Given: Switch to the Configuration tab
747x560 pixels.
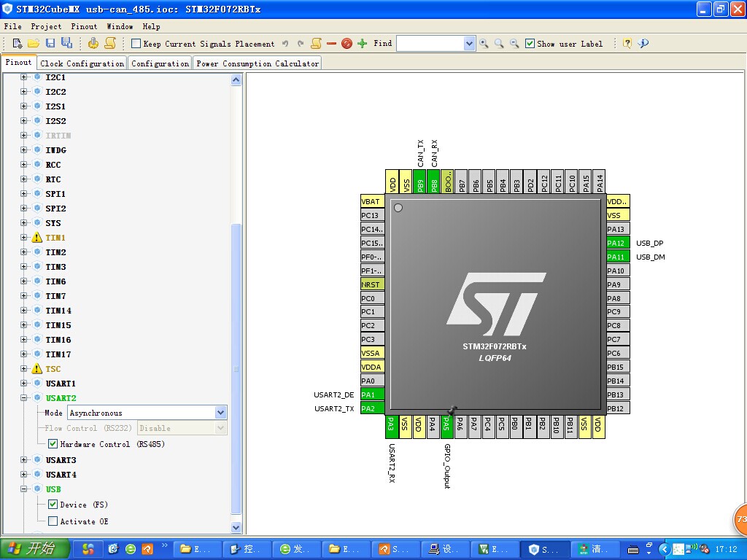Looking at the screenshot, I should pyautogui.click(x=160, y=63).
